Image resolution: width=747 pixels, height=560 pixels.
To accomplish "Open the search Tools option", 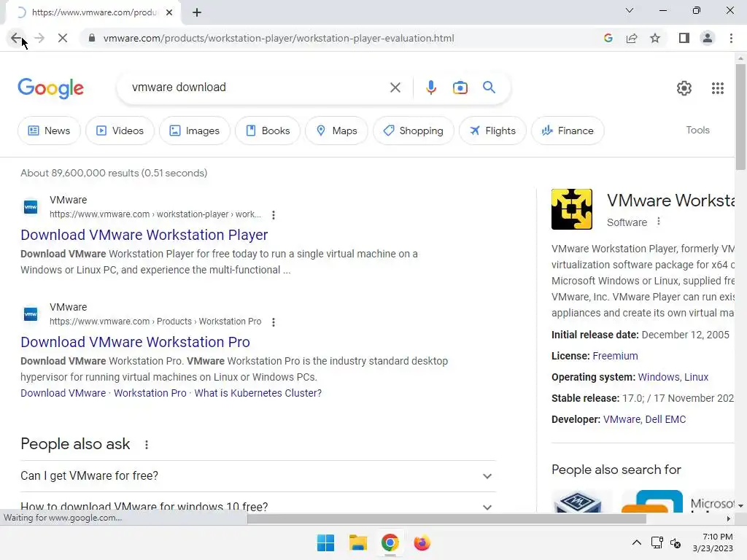I will (697, 130).
